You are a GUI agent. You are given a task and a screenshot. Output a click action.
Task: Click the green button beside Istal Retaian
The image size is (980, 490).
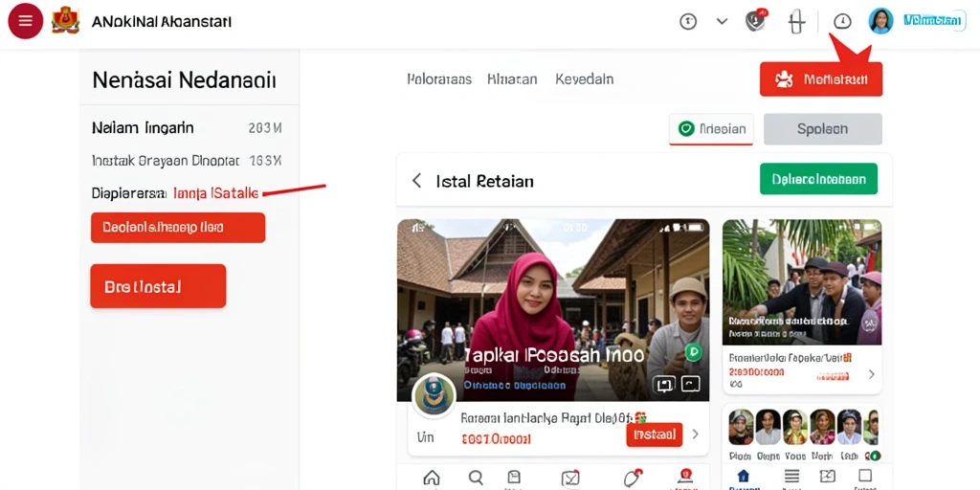click(x=818, y=179)
